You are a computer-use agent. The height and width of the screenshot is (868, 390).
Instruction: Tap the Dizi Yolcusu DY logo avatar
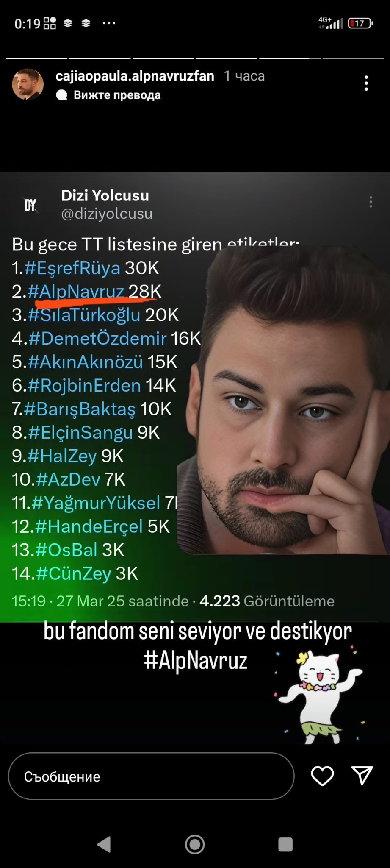[x=30, y=205]
